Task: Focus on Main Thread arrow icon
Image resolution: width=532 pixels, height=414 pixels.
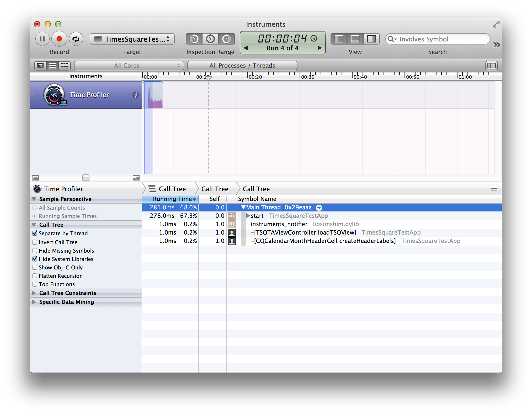Action: 319,208
